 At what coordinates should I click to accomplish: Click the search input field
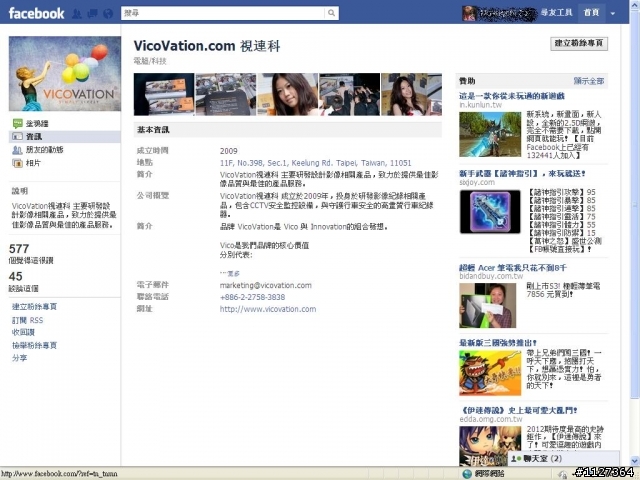(223, 13)
